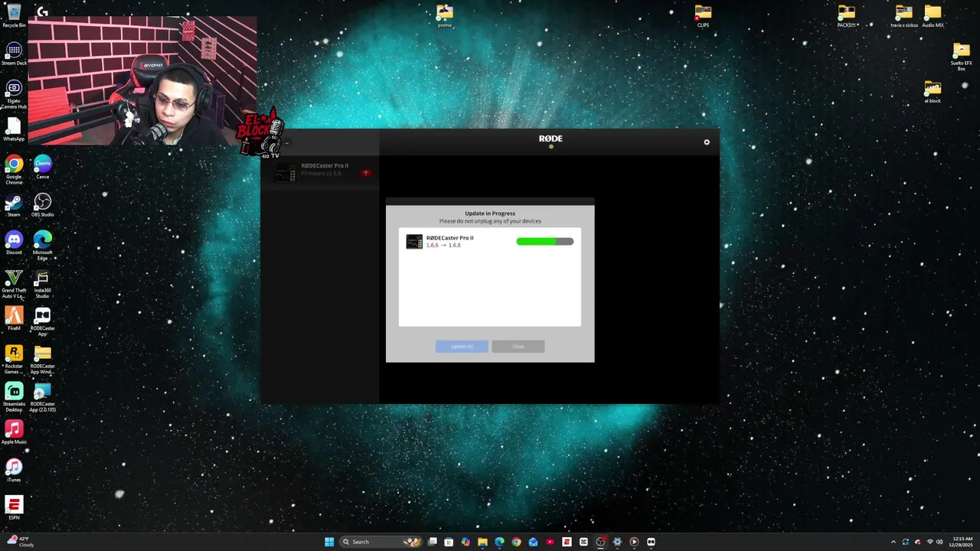Image resolution: width=980 pixels, height=551 pixels.
Task: Open the ESPN desktop icon
Action: [x=14, y=508]
